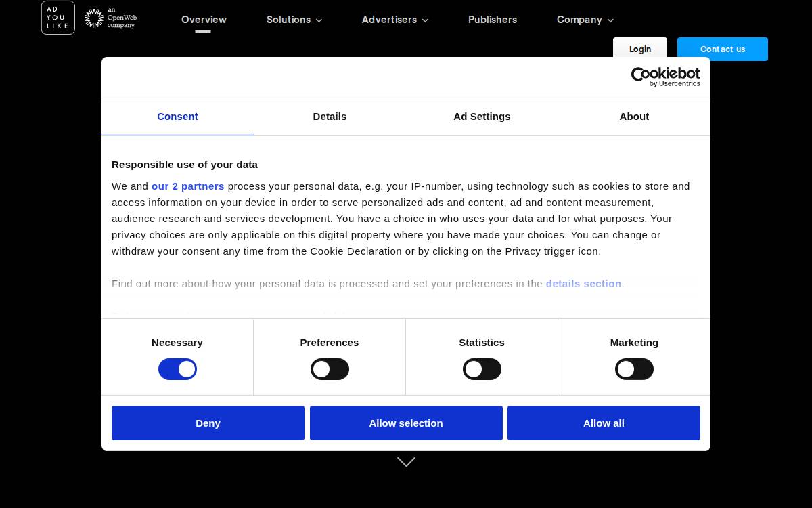Expand the Solutions dropdown menu
812x508 pixels.
click(x=294, y=20)
